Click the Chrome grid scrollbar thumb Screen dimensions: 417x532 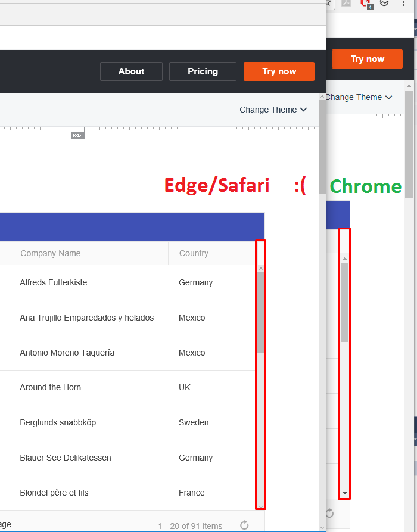(344, 302)
